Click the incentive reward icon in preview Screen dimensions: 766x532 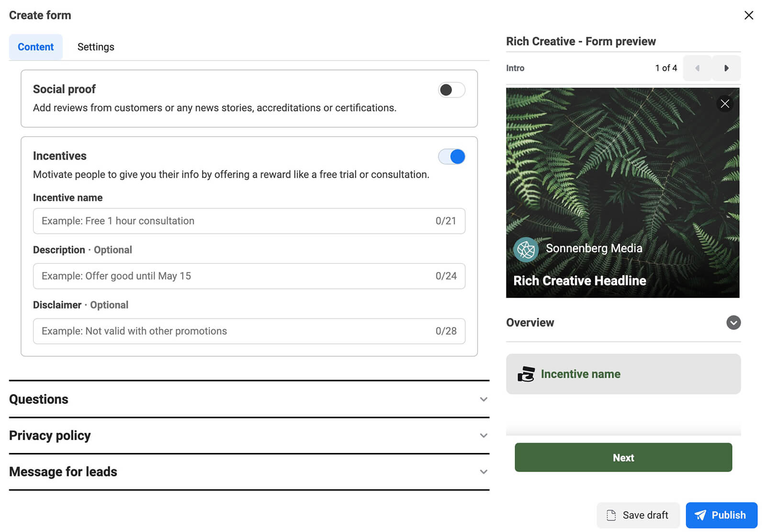[x=526, y=374]
